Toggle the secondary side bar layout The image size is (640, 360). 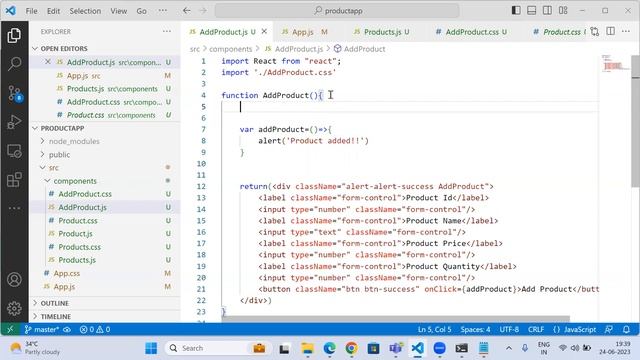point(547,11)
